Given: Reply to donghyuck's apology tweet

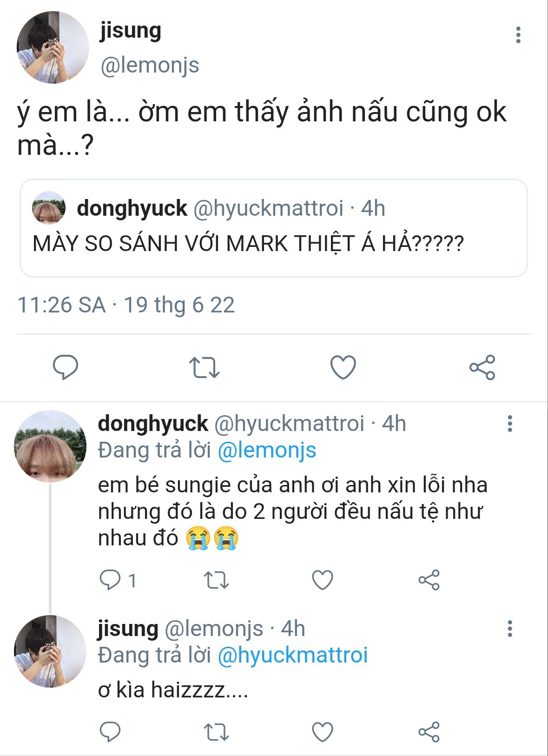Looking at the screenshot, I should click(111, 580).
